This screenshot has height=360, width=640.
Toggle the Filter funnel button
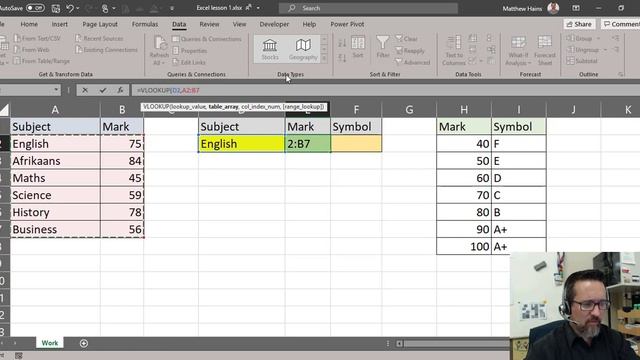[383, 47]
